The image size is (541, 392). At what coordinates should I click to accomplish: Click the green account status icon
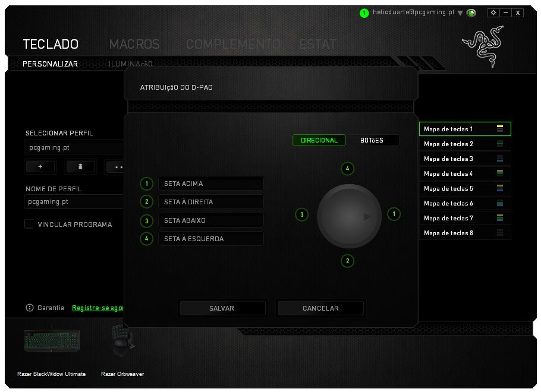pos(364,12)
